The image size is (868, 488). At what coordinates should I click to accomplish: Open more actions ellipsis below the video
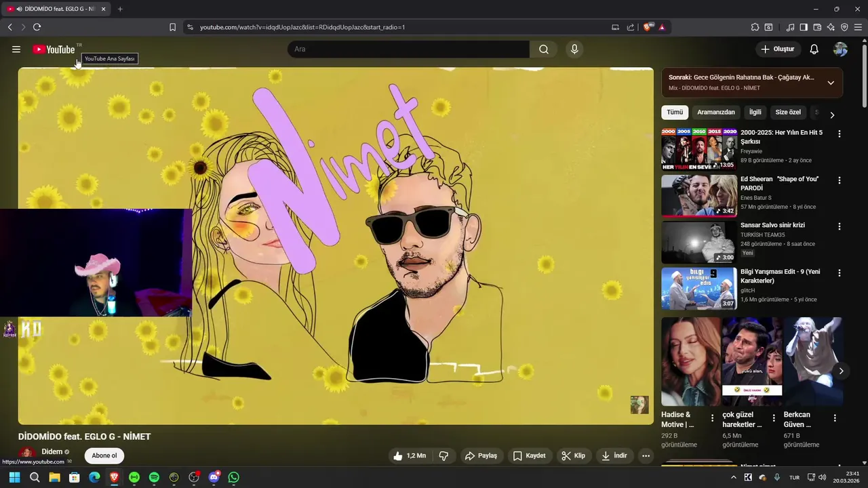pyautogui.click(x=646, y=456)
